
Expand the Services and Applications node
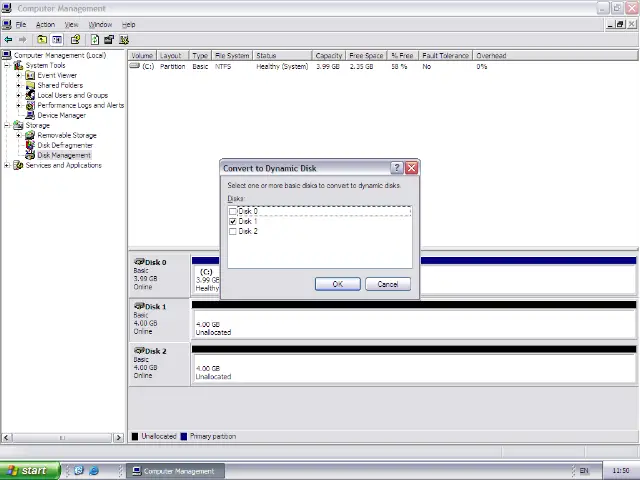click(7, 165)
